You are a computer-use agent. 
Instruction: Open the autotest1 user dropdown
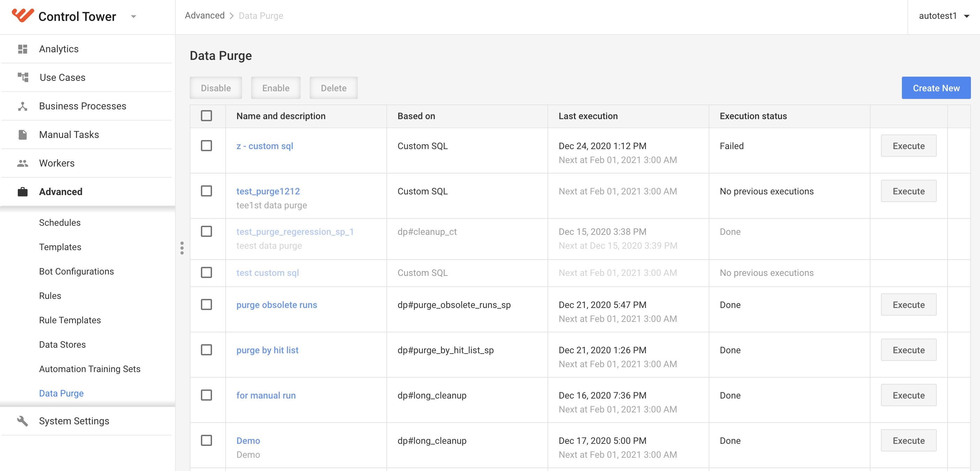943,16
